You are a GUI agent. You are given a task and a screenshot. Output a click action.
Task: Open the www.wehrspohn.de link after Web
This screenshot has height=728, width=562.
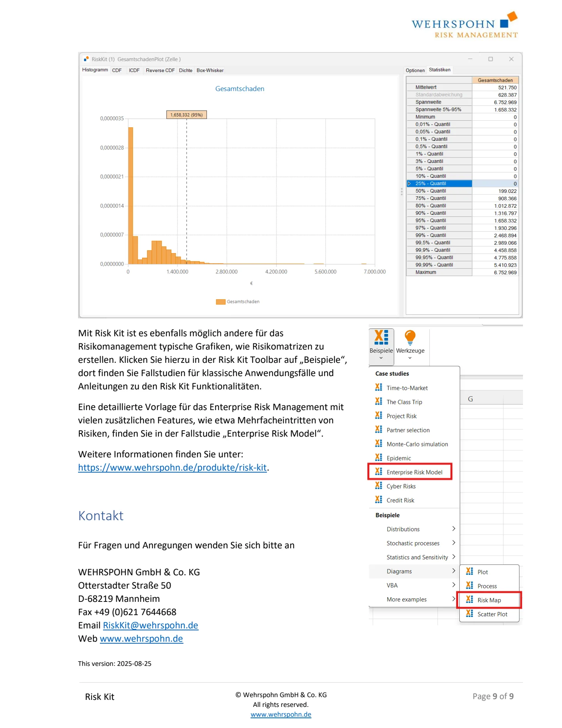click(141, 639)
